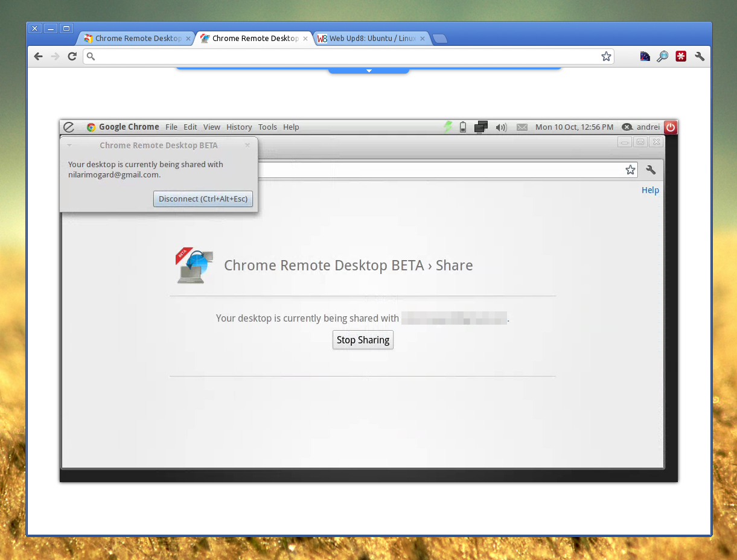The image size is (737, 560).
Task: Open the History menu in the remote panel
Action: coord(239,127)
